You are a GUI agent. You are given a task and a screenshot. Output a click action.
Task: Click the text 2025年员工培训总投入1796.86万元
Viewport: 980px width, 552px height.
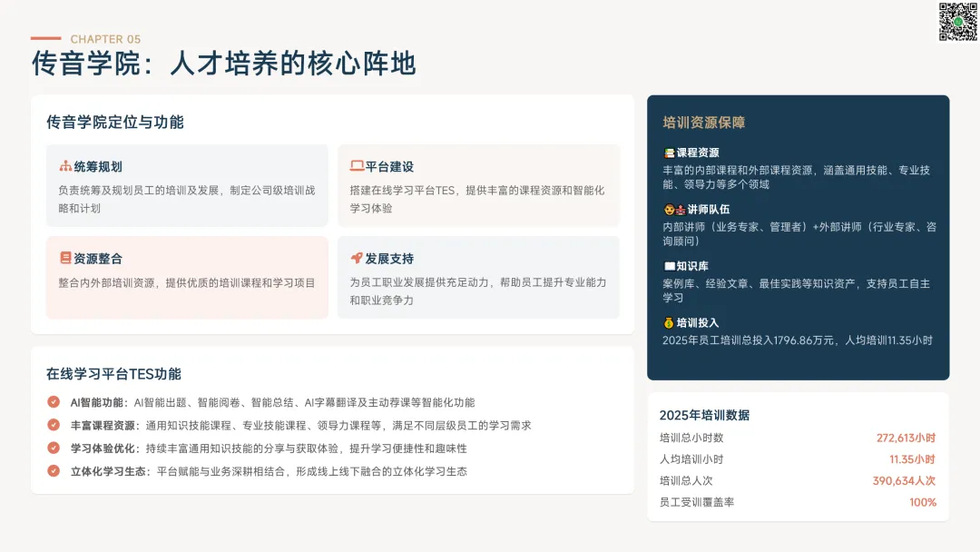click(x=749, y=340)
